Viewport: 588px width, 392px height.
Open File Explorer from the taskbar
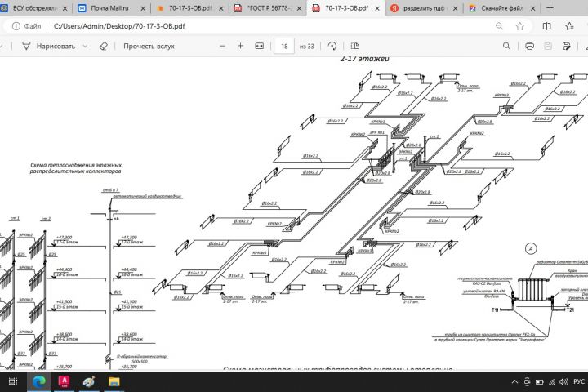[x=114, y=382]
